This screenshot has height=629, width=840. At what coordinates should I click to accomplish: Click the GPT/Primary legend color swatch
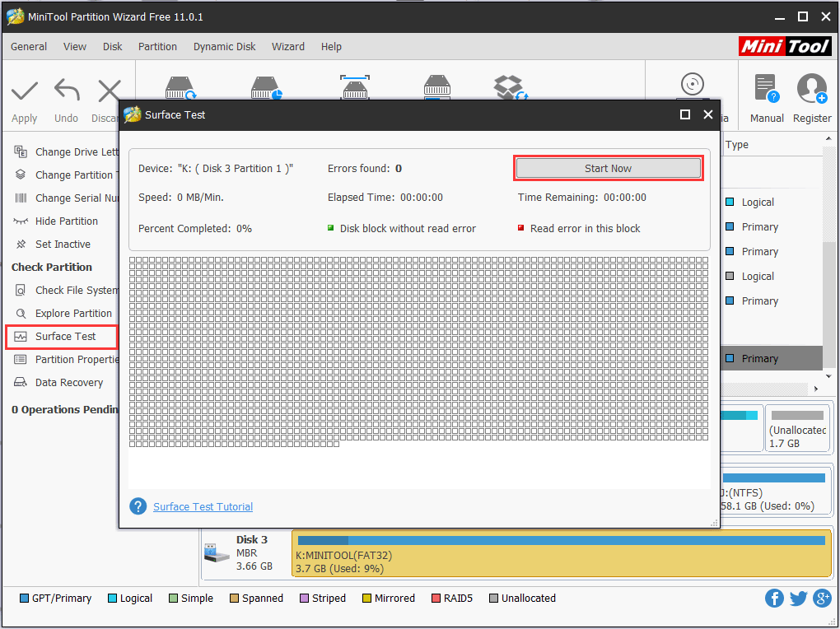(x=24, y=598)
